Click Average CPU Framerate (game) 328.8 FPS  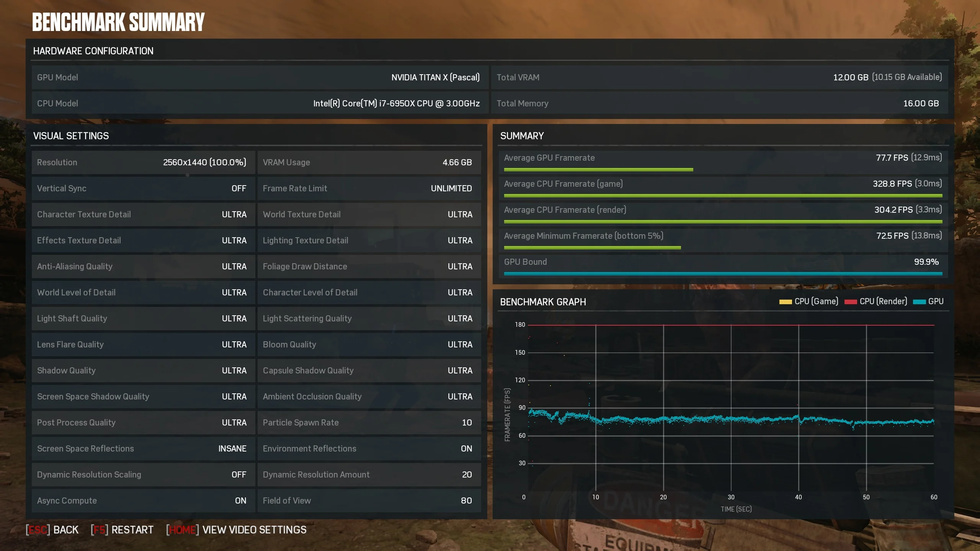point(723,188)
